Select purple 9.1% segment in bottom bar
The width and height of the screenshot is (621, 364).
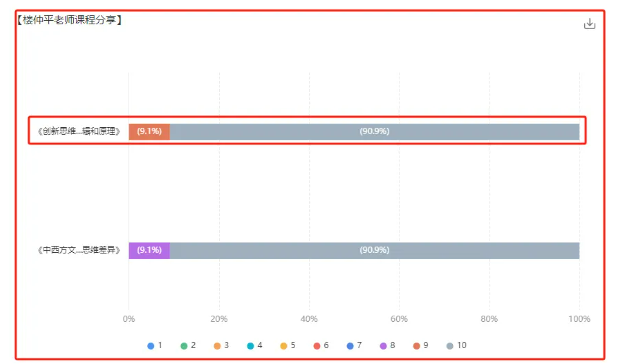click(149, 250)
